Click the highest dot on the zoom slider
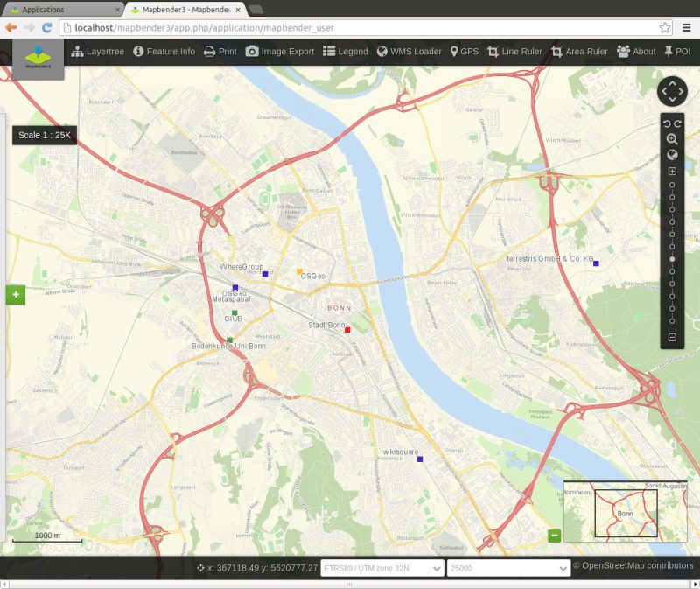Screen dimensions: 700x589 (671, 186)
